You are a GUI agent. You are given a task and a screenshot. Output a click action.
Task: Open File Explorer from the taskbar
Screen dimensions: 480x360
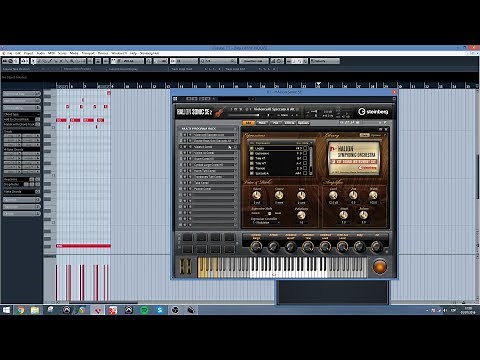coord(35,310)
